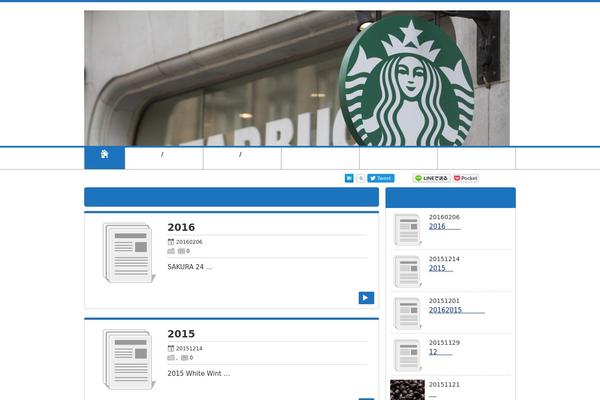Click the 'SAKURA 24 ...' excerpt text
600x400 pixels.
(189, 267)
